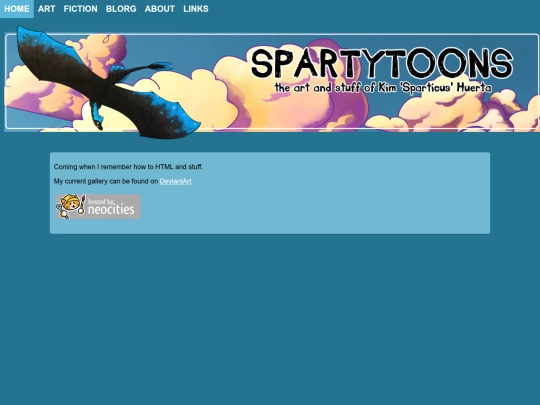This screenshot has height=405, width=540.
Task: Click the neocities cat mascot icon
Action: 71,206
